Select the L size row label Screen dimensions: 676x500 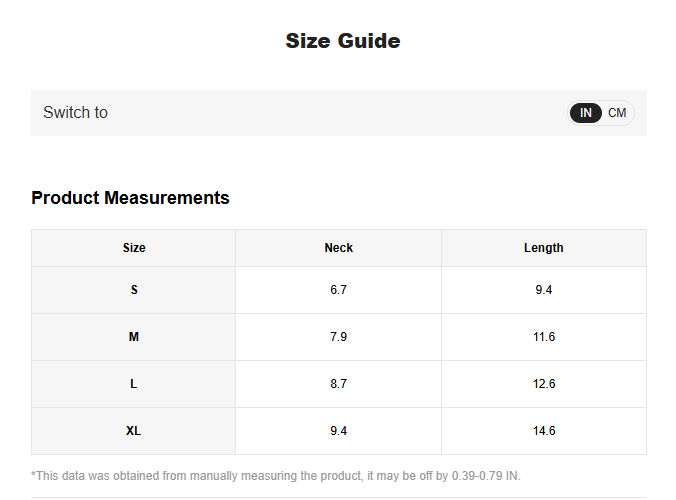(x=134, y=384)
